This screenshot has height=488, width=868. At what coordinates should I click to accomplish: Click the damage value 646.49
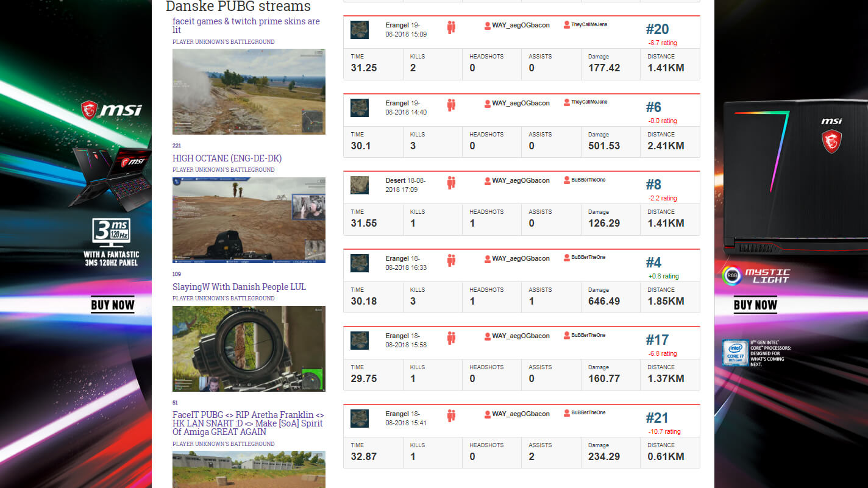604,301
